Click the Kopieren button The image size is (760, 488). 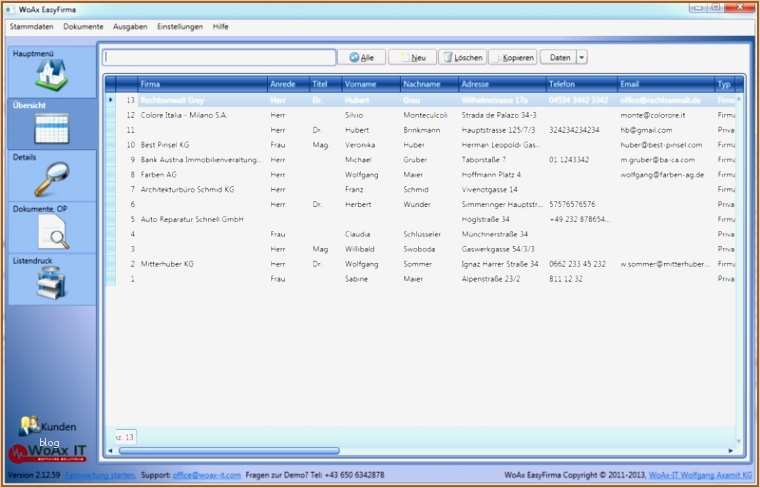tap(513, 58)
